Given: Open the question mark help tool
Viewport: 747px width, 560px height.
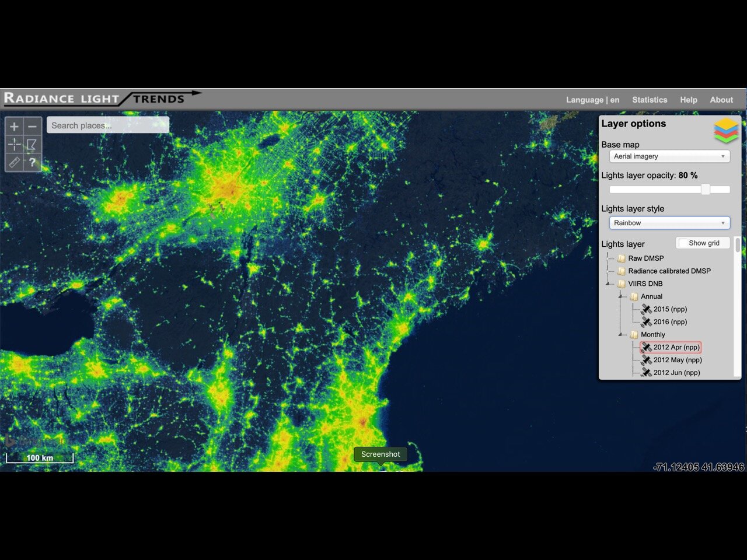Looking at the screenshot, I should click(x=32, y=162).
